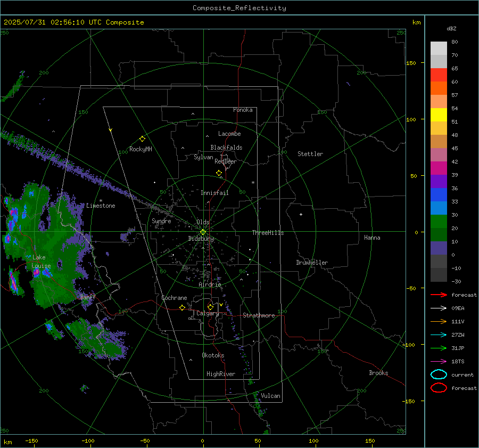Click the yellow diamond marker below Cochrane

pos(182,307)
